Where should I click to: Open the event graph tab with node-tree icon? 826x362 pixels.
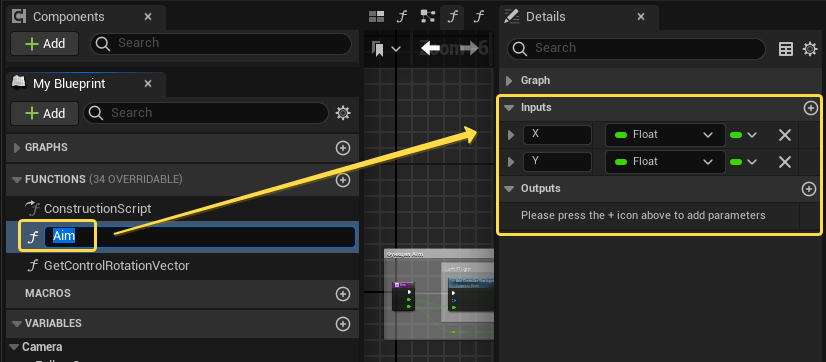428,17
